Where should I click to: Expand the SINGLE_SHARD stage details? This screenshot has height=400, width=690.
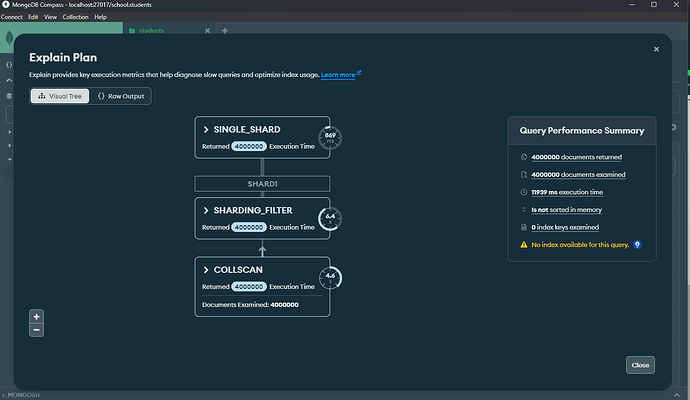pos(206,129)
